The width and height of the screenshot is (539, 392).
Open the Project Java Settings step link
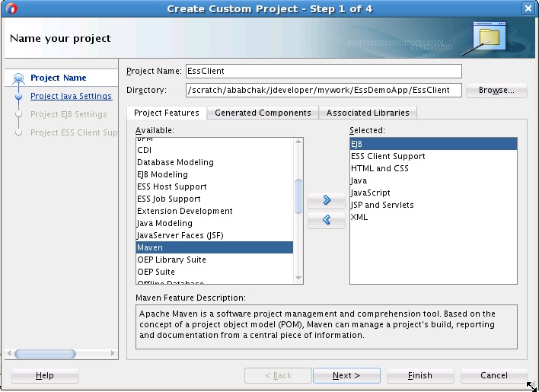tap(71, 97)
